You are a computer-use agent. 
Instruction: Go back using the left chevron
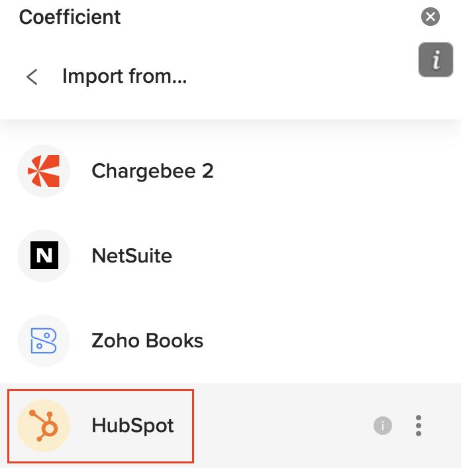click(32, 77)
